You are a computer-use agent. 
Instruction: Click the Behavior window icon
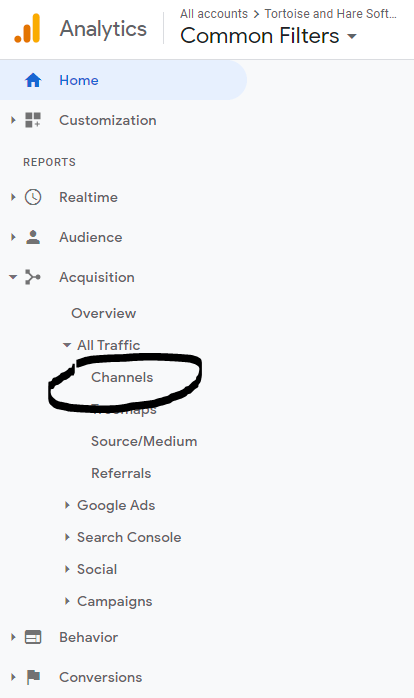pyautogui.click(x=33, y=637)
